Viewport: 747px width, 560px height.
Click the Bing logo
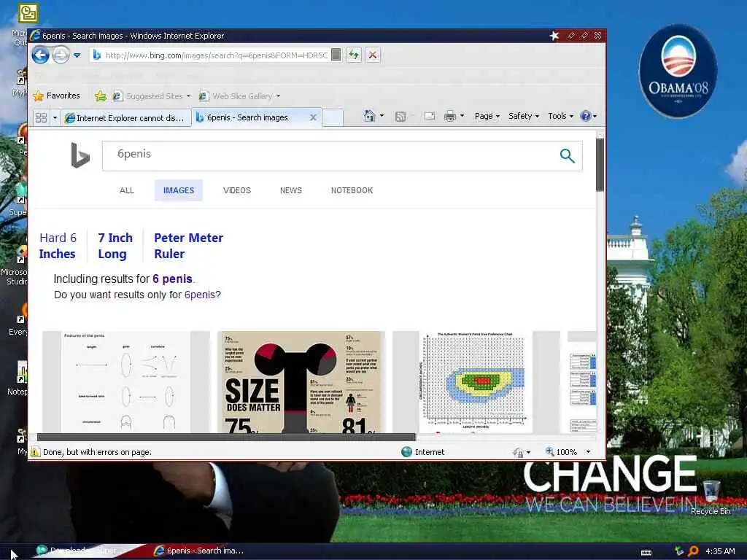pos(80,155)
